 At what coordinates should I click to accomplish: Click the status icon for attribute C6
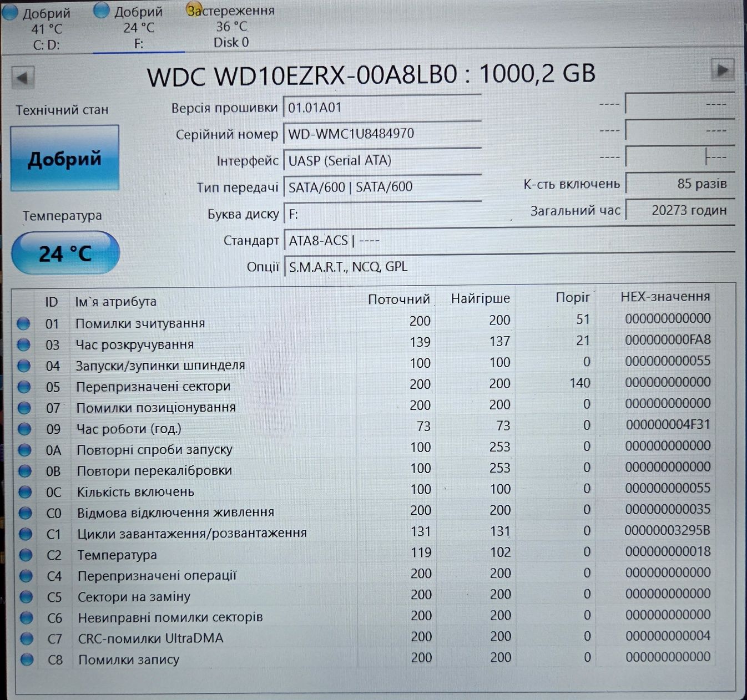[27, 617]
